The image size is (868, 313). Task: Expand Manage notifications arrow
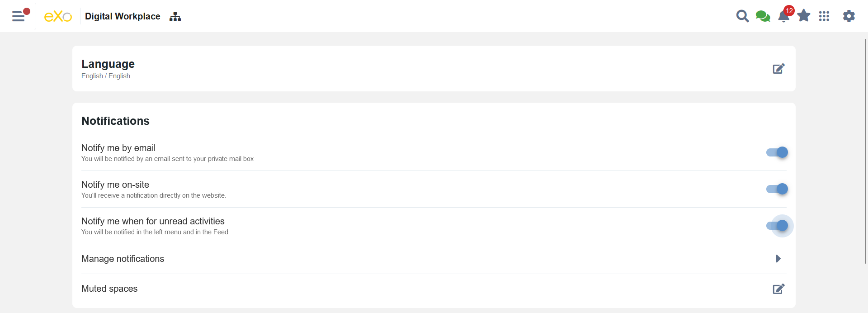[778, 259]
